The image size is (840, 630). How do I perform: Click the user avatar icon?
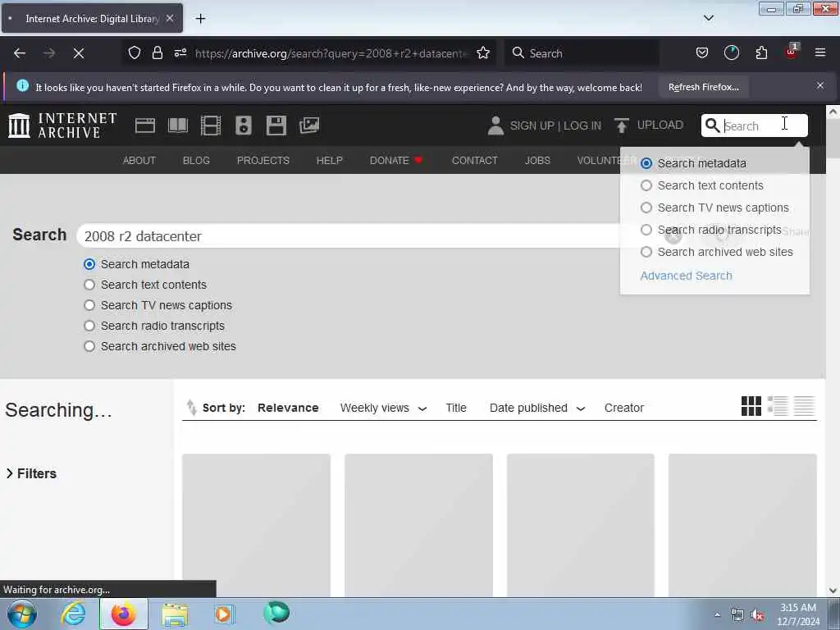point(495,126)
